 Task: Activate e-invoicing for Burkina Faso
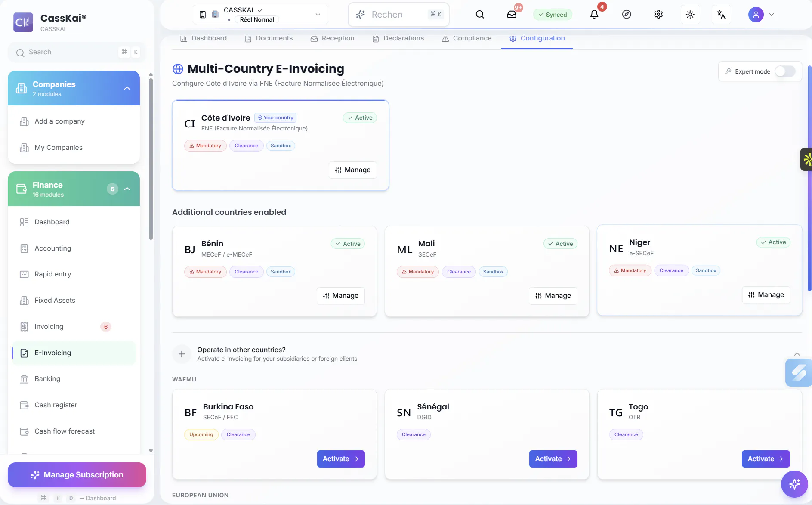coord(341,459)
